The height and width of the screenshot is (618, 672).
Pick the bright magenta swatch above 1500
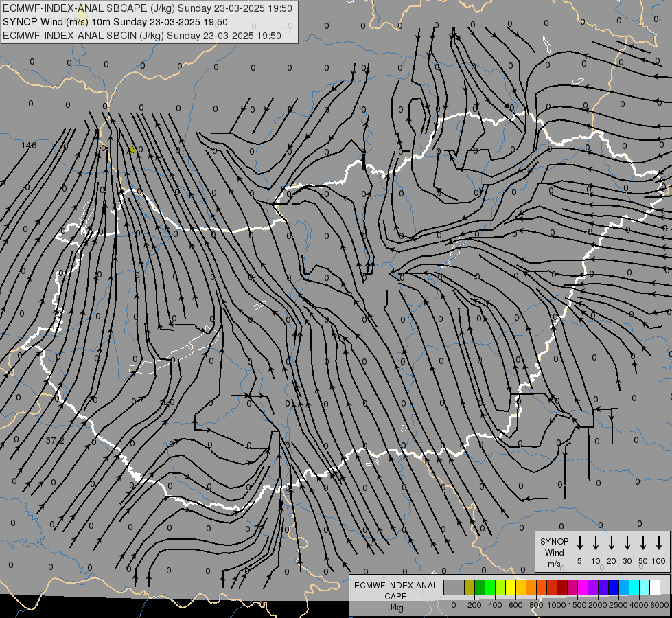tap(583, 588)
